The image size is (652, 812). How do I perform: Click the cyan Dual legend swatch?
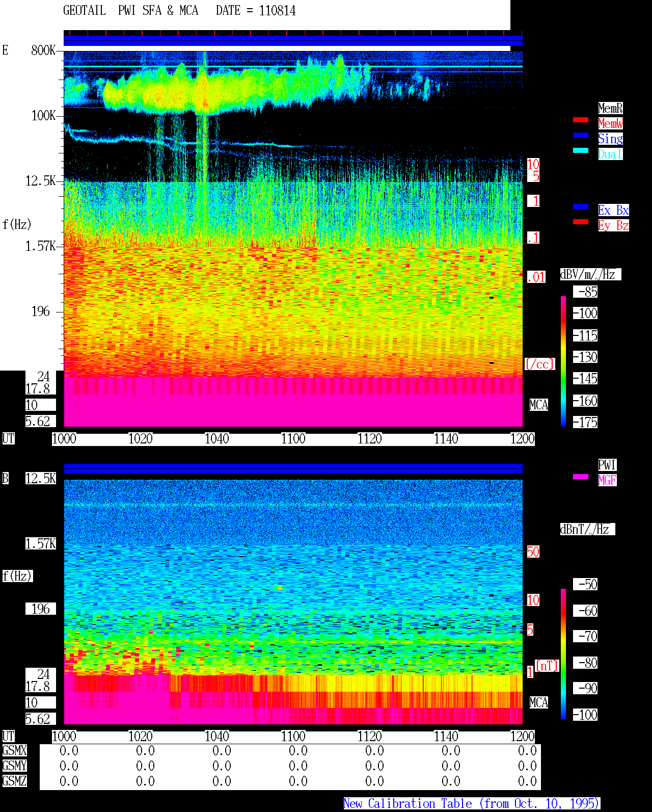(x=581, y=150)
